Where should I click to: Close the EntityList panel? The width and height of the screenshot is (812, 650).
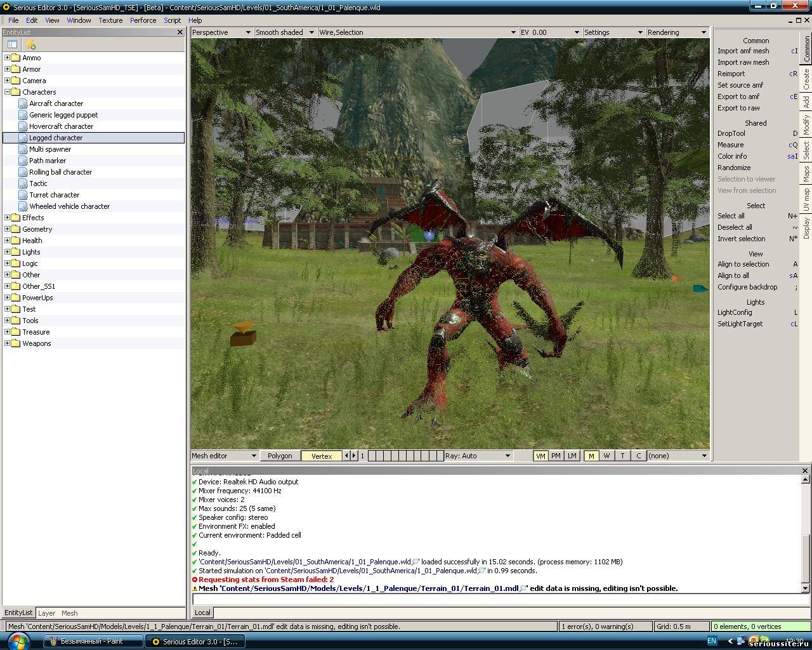(x=180, y=32)
